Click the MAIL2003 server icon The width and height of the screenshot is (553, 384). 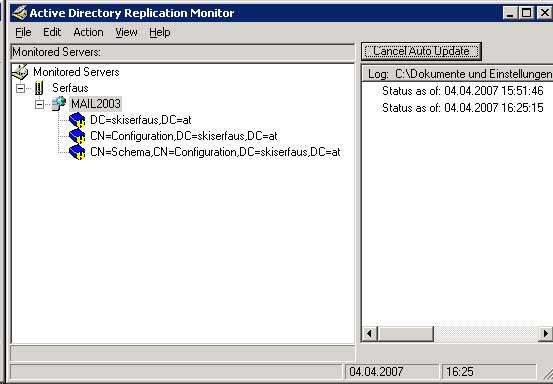coord(59,104)
